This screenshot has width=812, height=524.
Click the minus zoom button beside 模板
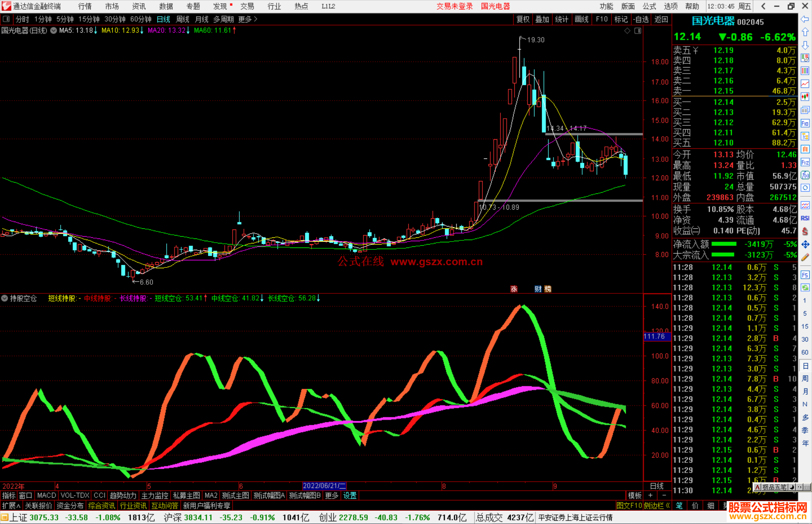point(664,495)
